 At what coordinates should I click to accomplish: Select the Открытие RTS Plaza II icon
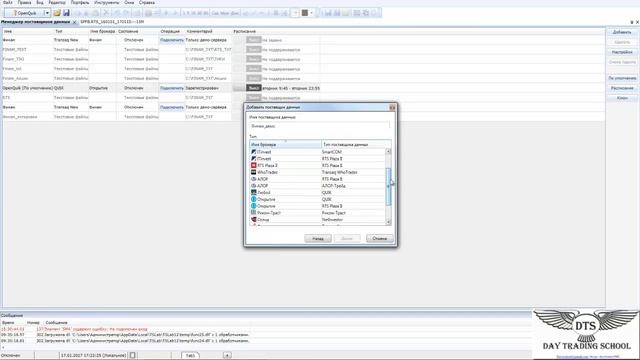tap(253, 206)
